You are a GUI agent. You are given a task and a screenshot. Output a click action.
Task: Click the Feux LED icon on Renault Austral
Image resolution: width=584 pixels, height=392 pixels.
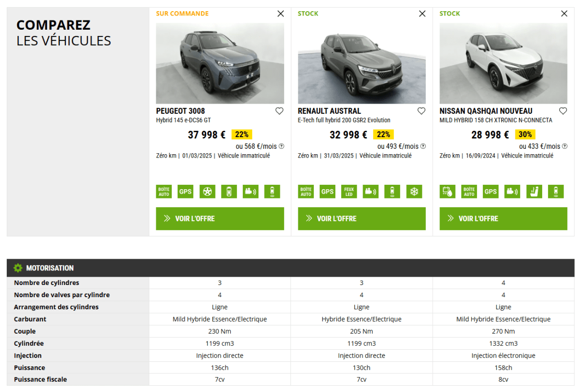pyautogui.click(x=349, y=192)
